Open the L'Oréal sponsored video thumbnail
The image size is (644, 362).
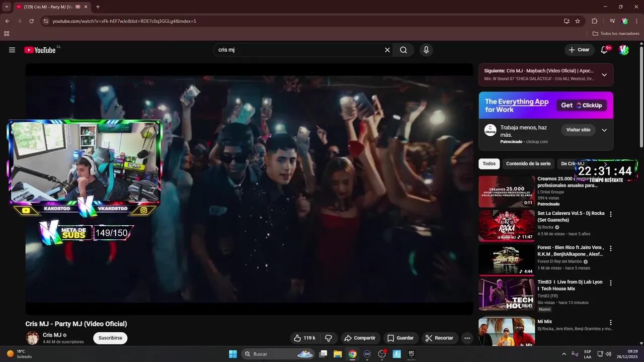506,192
